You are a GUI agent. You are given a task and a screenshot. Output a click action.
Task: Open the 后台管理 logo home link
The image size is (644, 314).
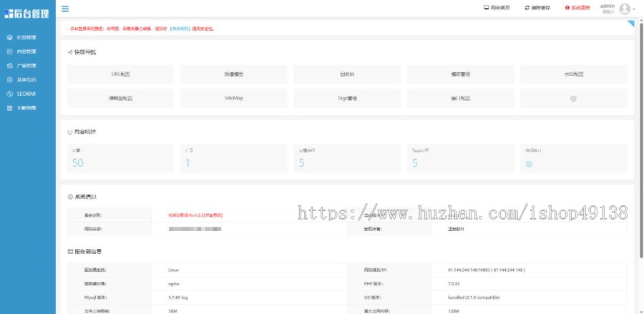tap(27, 14)
